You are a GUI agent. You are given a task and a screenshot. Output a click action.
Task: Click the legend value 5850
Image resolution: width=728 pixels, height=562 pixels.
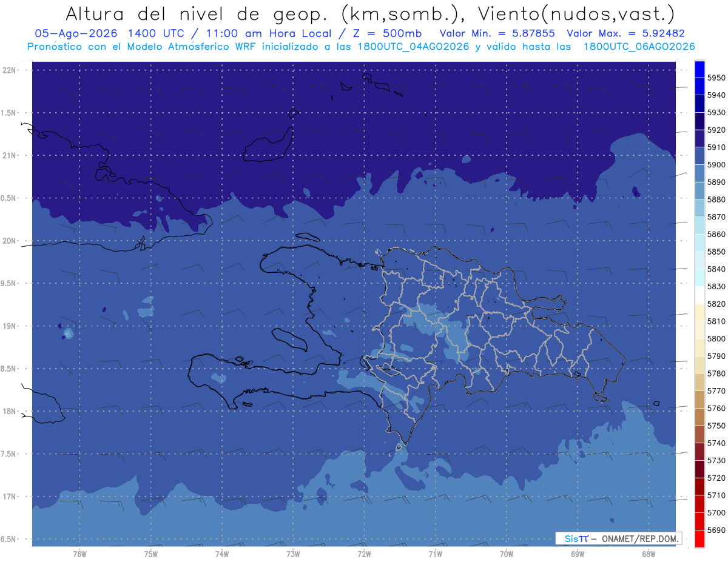coord(716,252)
